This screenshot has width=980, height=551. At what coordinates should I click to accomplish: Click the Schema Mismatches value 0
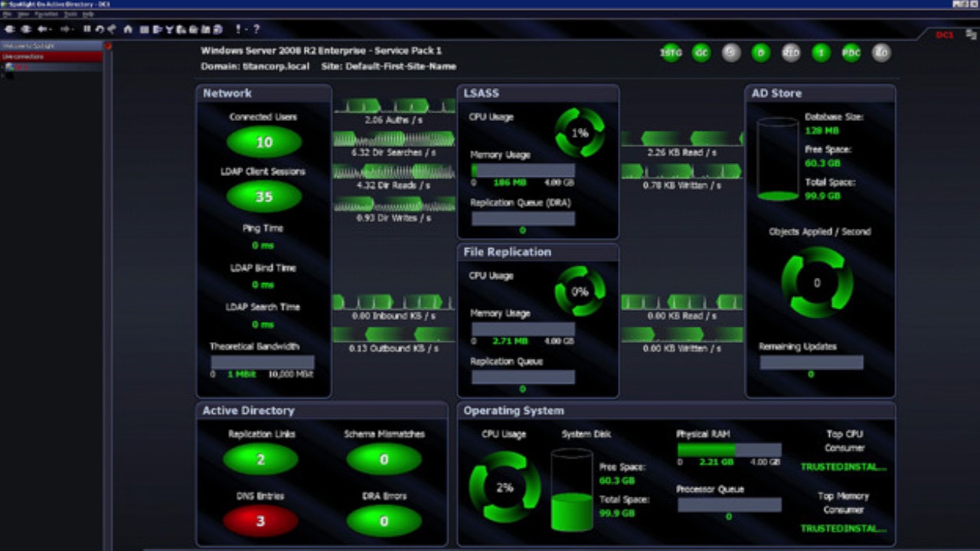[384, 459]
